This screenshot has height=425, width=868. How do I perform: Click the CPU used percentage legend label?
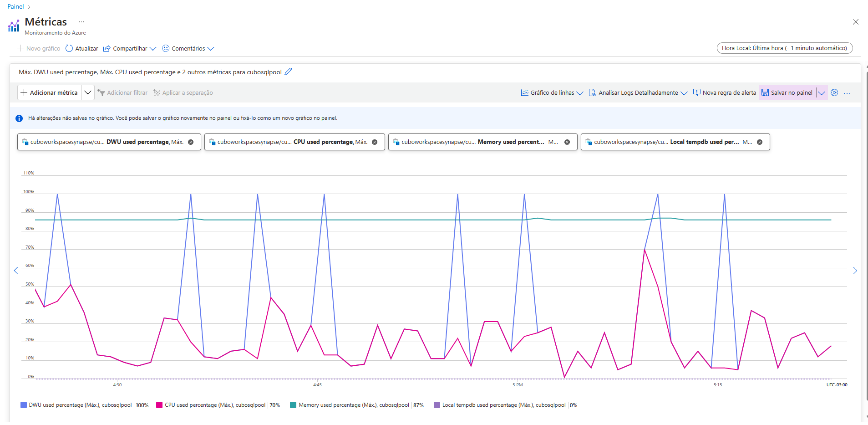pos(215,405)
